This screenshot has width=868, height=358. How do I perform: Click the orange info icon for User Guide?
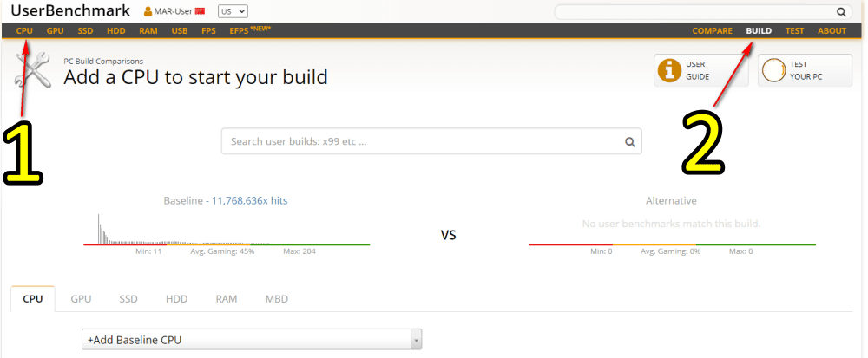[x=668, y=70]
